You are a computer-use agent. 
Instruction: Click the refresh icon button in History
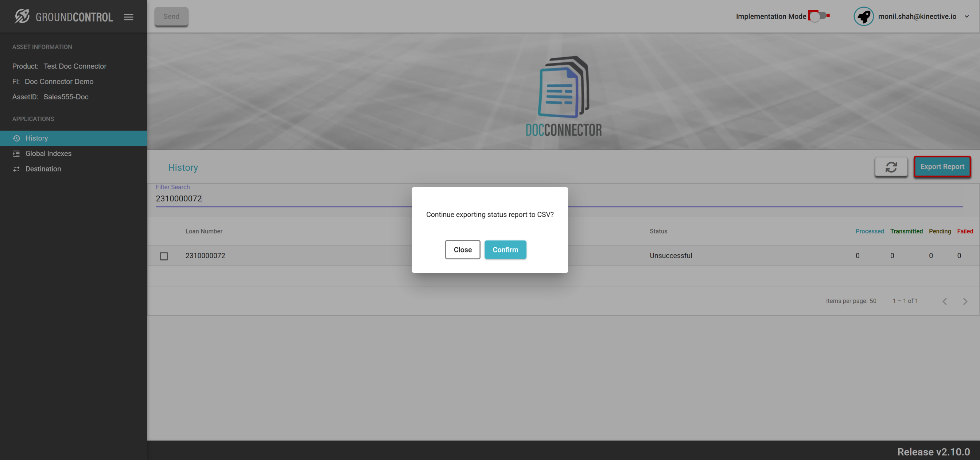[x=891, y=167]
